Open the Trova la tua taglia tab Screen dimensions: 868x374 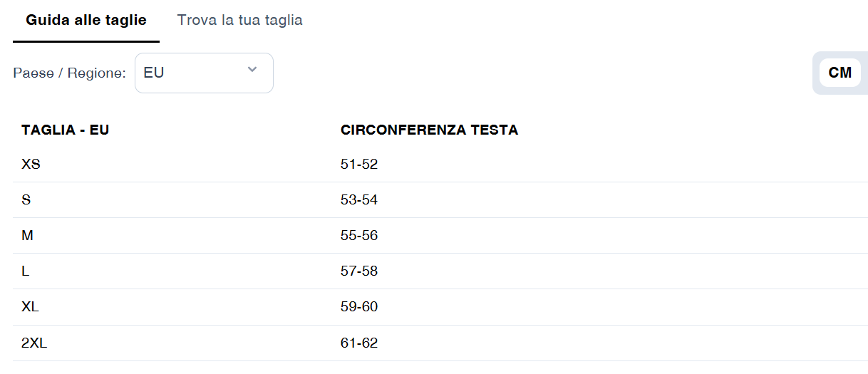click(239, 20)
